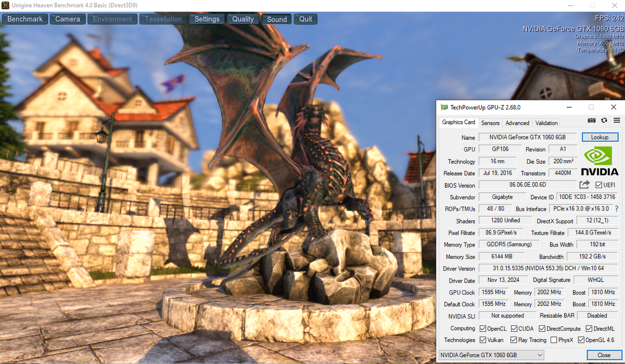Click the GPU-Z refresh icon
The height and width of the screenshot is (364, 625).
[x=604, y=120]
